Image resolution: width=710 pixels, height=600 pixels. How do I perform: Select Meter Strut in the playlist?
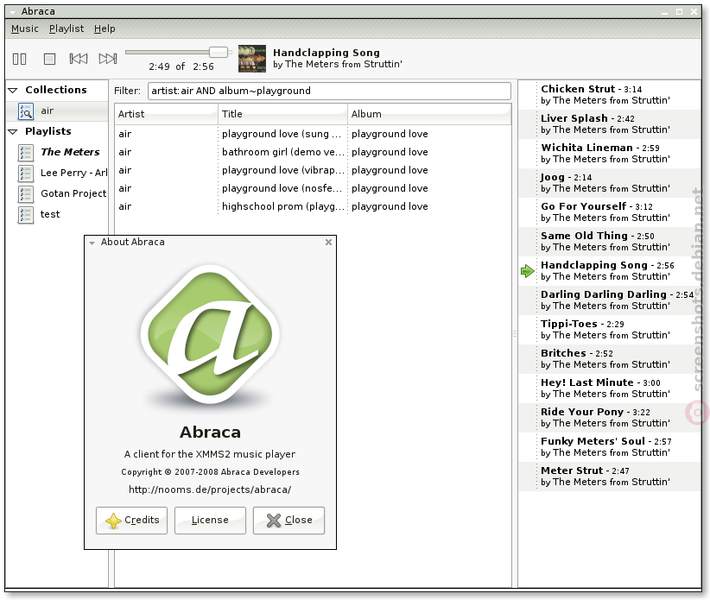coord(609,476)
